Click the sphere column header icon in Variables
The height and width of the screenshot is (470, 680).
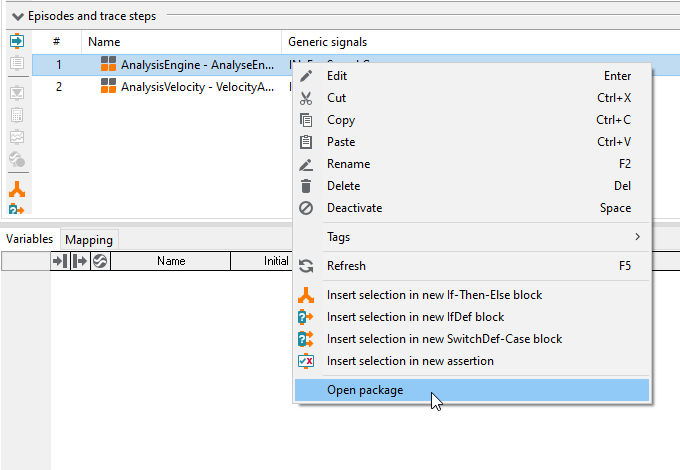[x=100, y=261]
